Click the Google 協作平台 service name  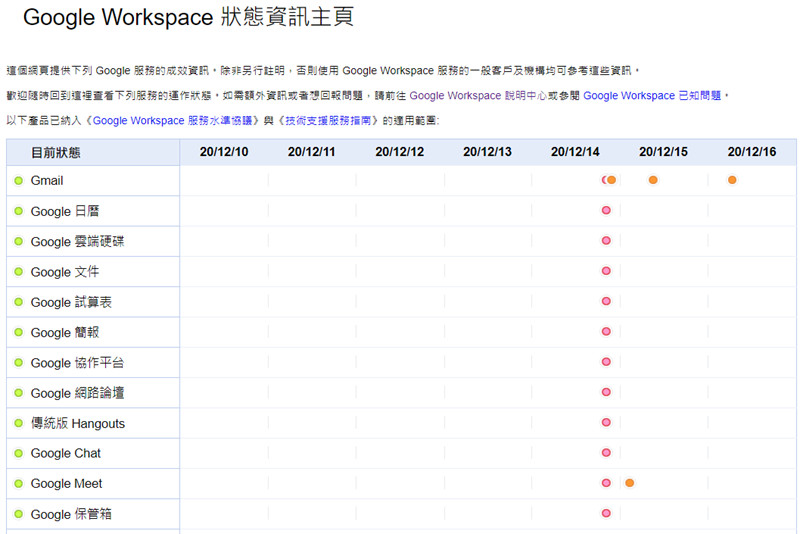click(x=78, y=363)
